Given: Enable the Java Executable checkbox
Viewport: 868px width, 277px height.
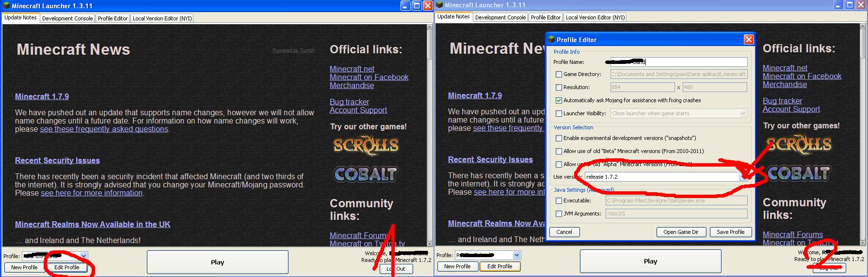Looking at the screenshot, I should click(559, 201).
